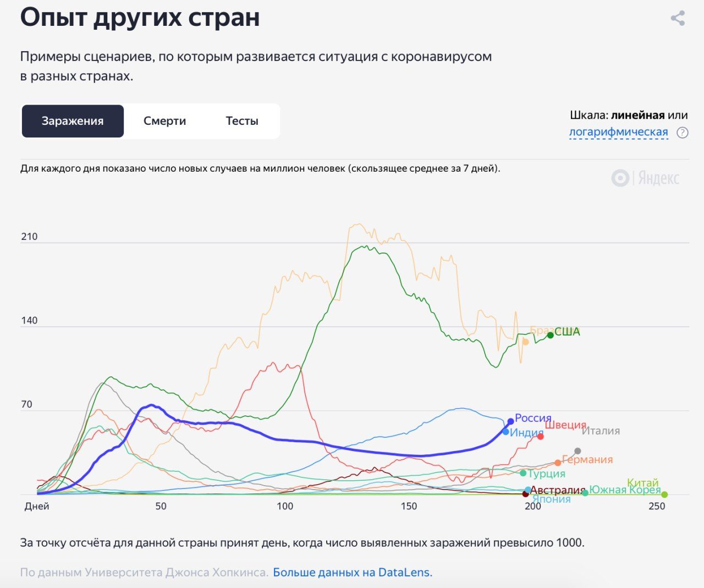Click the Индия series label
Viewport: 704px width, 588px height.
point(526,433)
